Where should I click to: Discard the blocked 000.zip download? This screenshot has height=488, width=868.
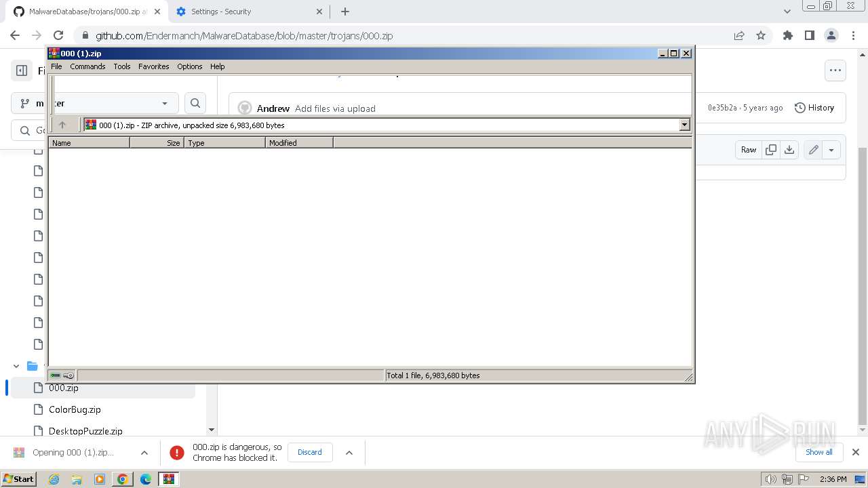tap(310, 452)
